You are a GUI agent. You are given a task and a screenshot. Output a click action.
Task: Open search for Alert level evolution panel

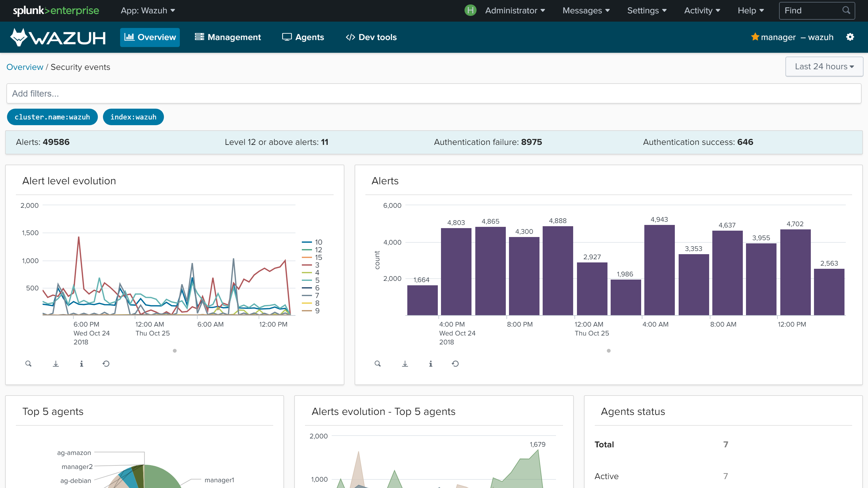(x=28, y=364)
